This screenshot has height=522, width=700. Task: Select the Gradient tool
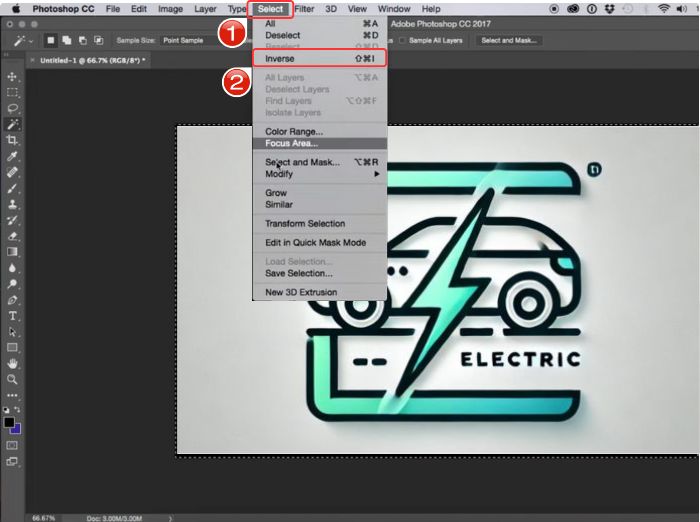(x=12, y=252)
